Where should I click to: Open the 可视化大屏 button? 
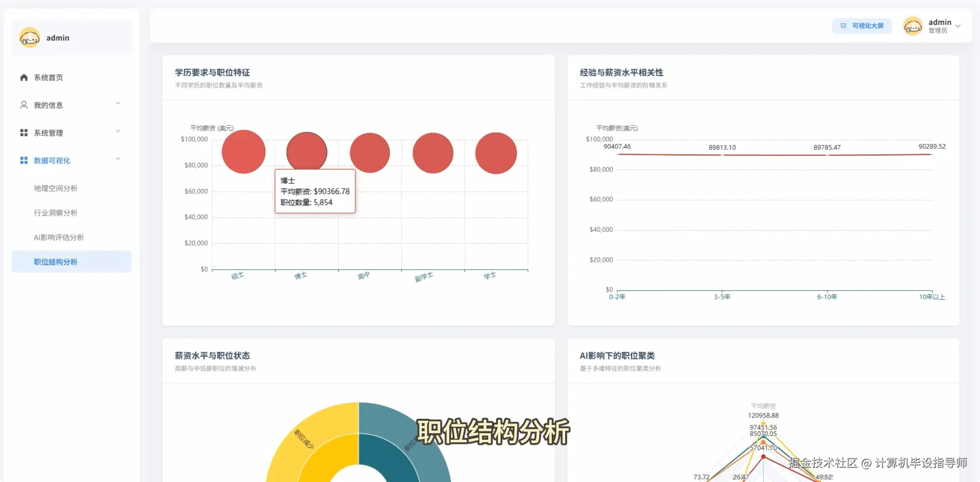pyautogui.click(x=862, y=26)
